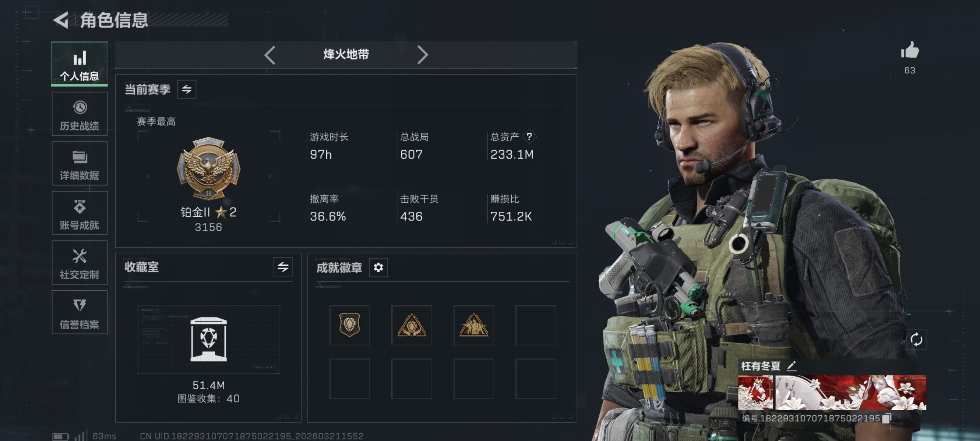The width and height of the screenshot is (980, 441).
Task: Open the shield achievement badge
Action: pyautogui.click(x=349, y=325)
